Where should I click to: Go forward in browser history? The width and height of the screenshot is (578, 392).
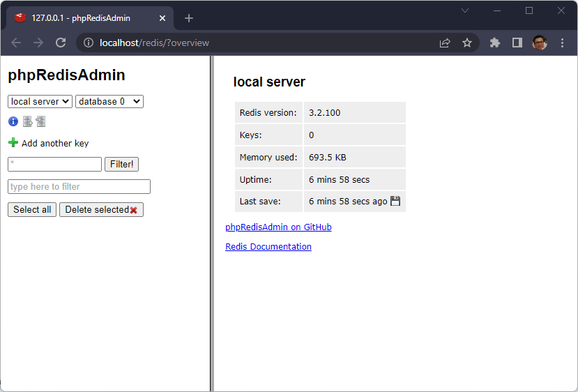click(38, 43)
